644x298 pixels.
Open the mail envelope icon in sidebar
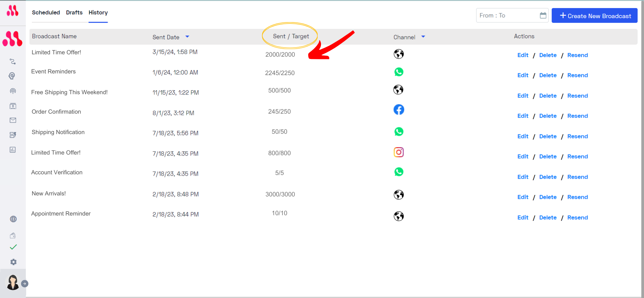click(13, 120)
